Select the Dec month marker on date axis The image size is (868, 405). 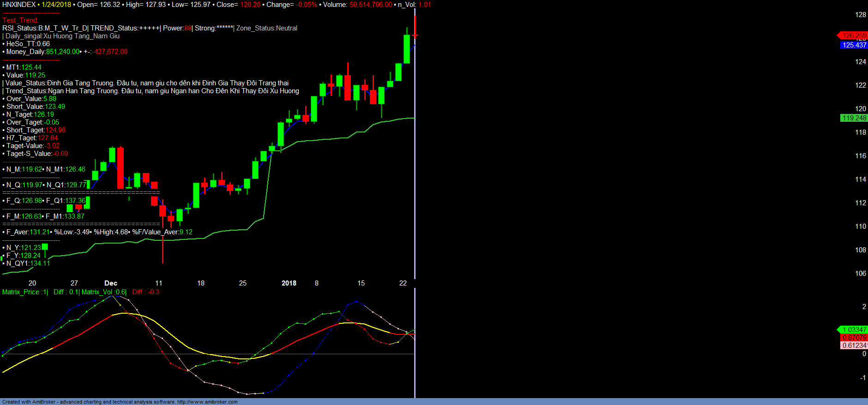(111, 283)
